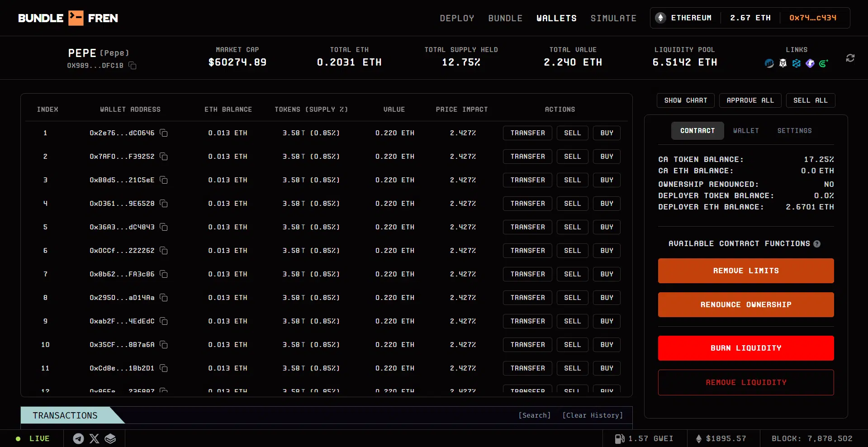The image size is (868, 447).
Task: Click the 1.57 GWEI gas value
Action: (650, 438)
